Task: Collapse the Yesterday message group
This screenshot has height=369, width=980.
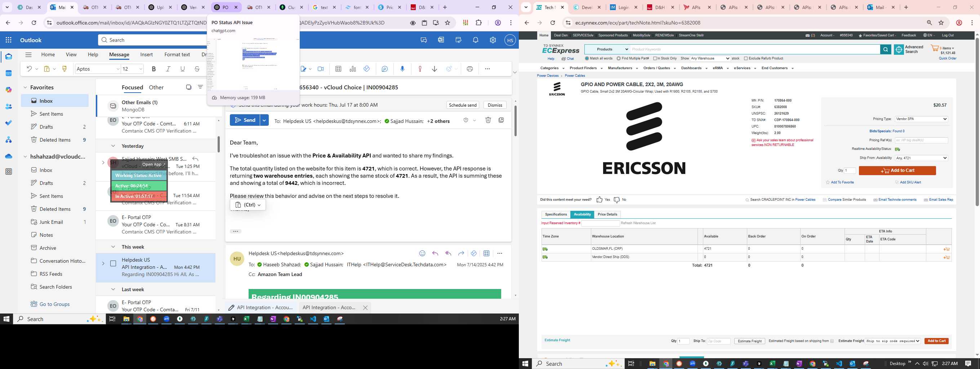Action: tap(113, 146)
